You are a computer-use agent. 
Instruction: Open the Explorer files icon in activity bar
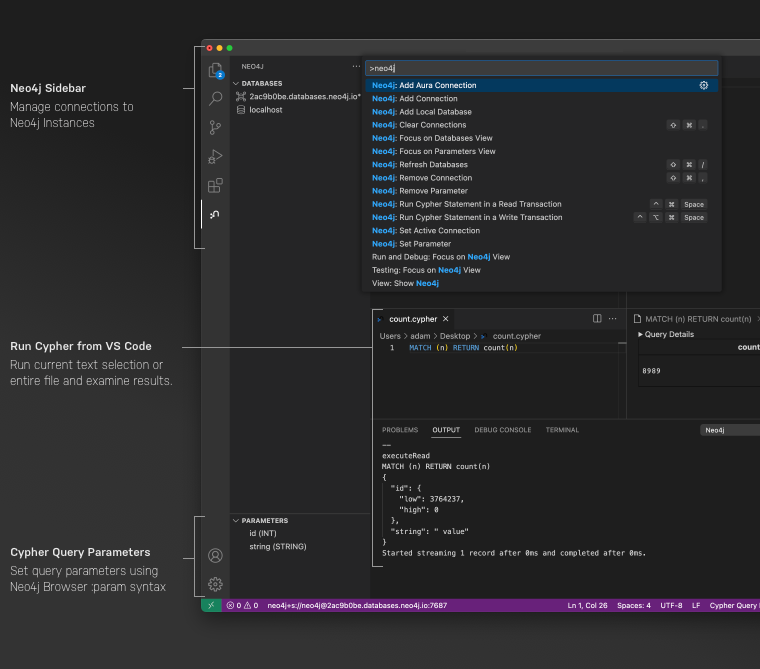215,71
